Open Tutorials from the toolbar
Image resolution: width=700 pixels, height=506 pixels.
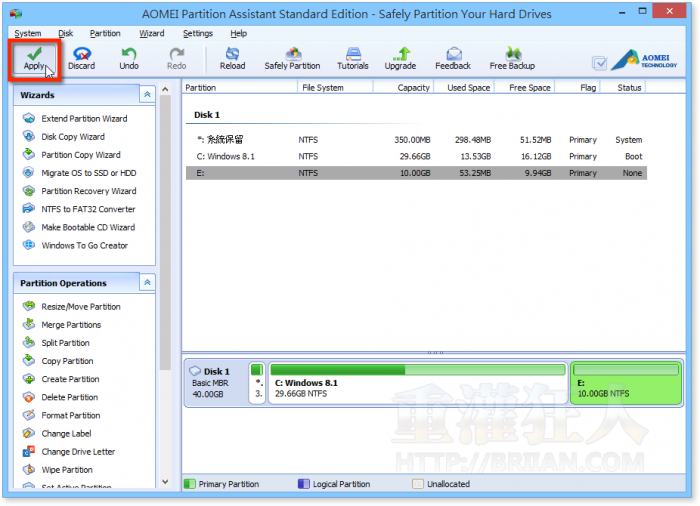coord(352,58)
